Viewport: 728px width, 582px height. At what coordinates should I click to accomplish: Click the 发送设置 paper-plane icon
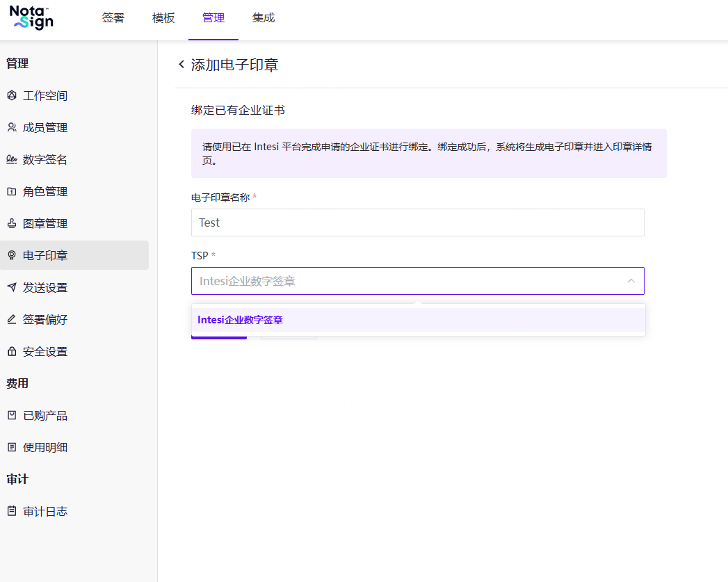pyautogui.click(x=12, y=287)
